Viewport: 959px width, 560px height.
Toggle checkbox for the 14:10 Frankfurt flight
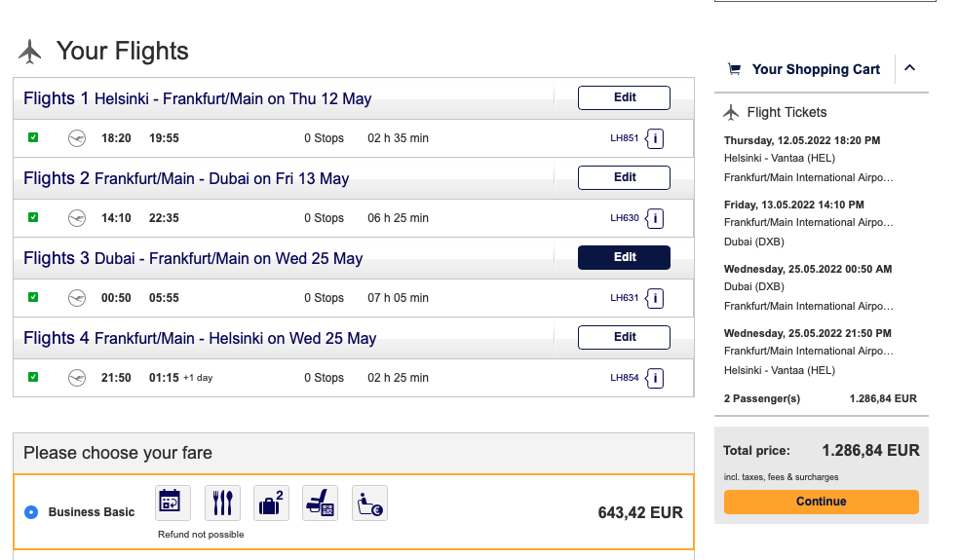click(33, 218)
